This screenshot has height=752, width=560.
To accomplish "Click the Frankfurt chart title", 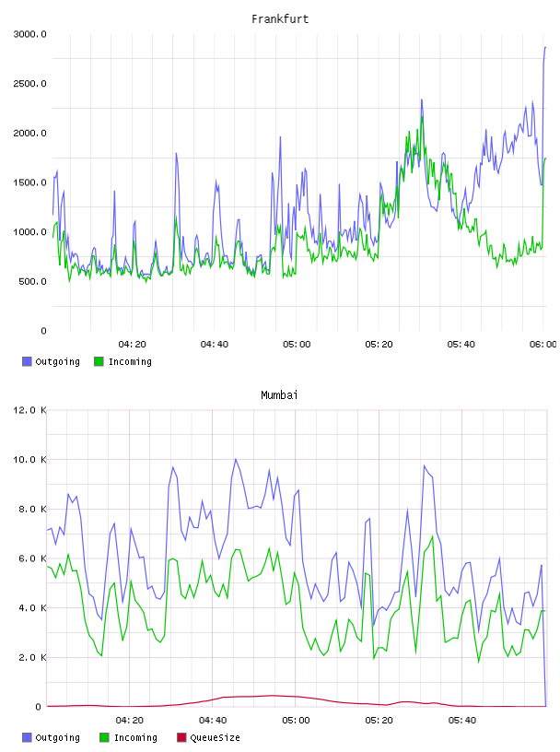I will click(x=280, y=19).
